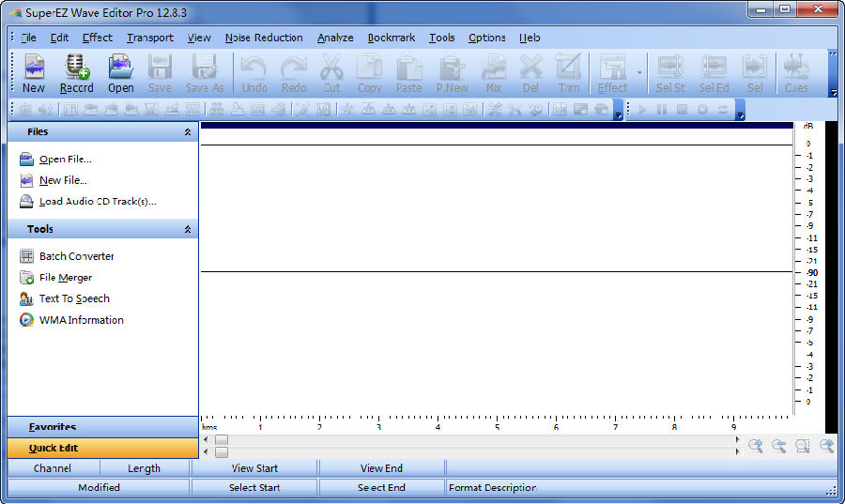Click the Mix toolbar icon
The image size is (845, 504).
click(x=494, y=74)
